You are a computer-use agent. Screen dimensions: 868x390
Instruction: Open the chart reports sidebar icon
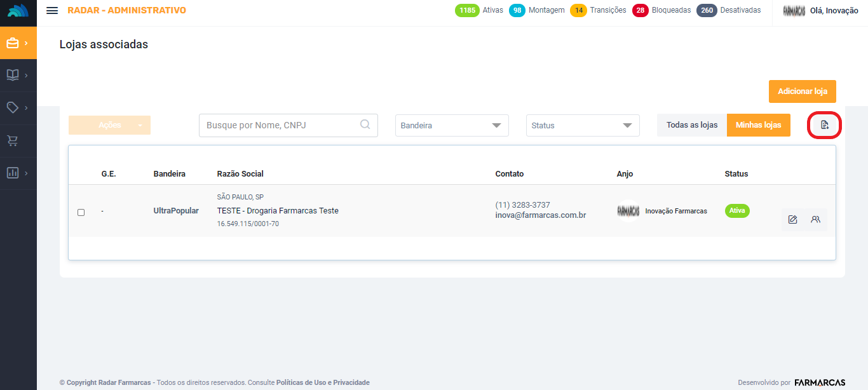18,173
